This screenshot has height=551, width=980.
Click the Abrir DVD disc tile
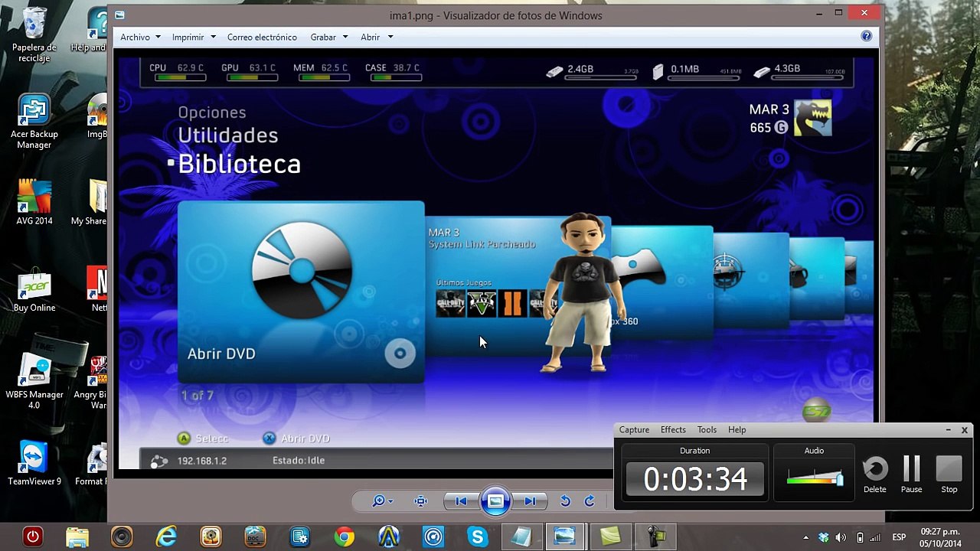point(301,292)
